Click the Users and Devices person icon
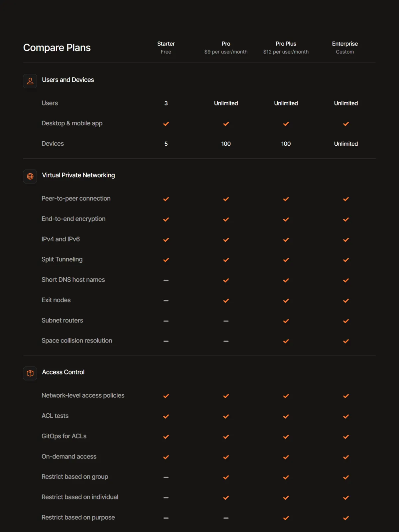The height and width of the screenshot is (532, 399). (x=30, y=81)
